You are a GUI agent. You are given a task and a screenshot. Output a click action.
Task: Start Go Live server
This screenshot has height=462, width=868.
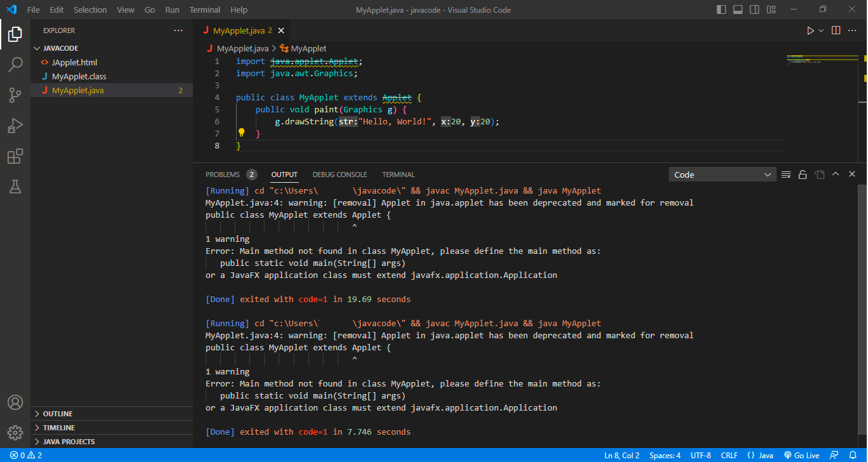coord(802,456)
